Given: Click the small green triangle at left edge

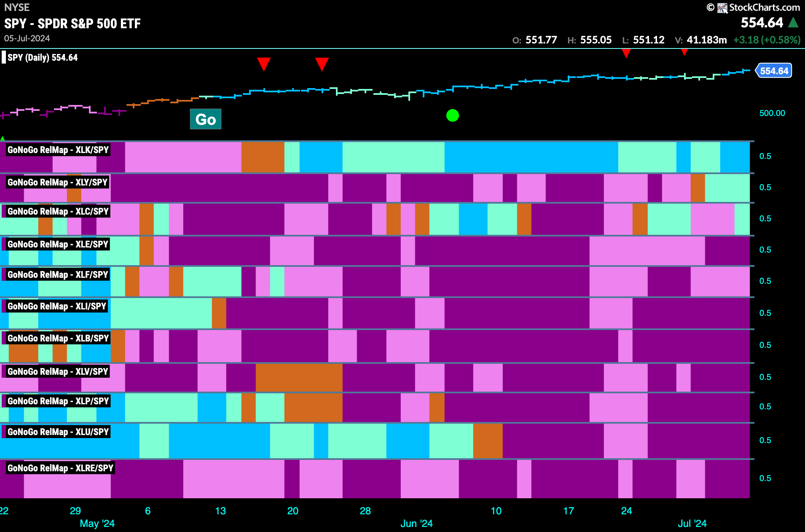Looking at the screenshot, I should (3, 138).
